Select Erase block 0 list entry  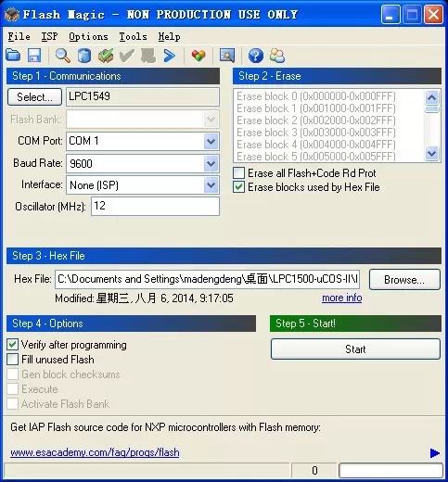(316, 96)
